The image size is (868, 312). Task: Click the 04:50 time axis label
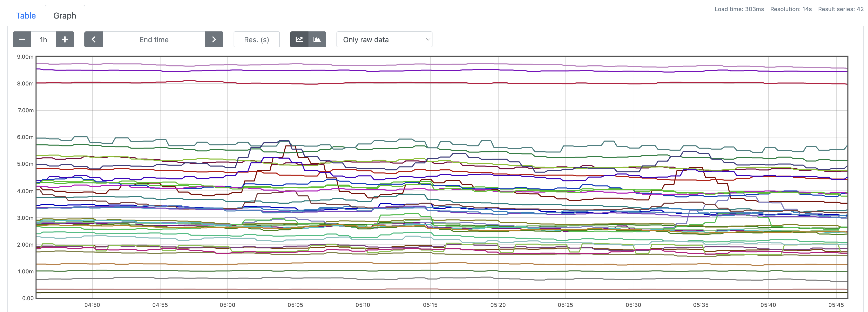pyautogui.click(x=92, y=305)
